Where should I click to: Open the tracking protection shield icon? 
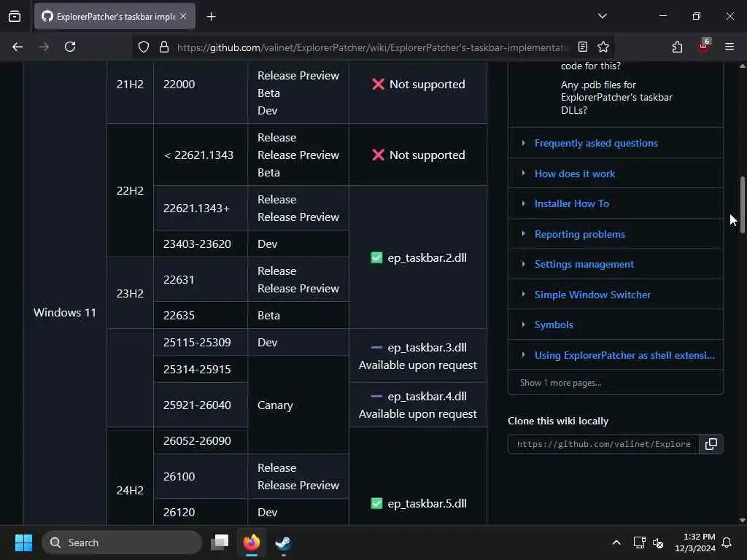pyautogui.click(x=144, y=47)
